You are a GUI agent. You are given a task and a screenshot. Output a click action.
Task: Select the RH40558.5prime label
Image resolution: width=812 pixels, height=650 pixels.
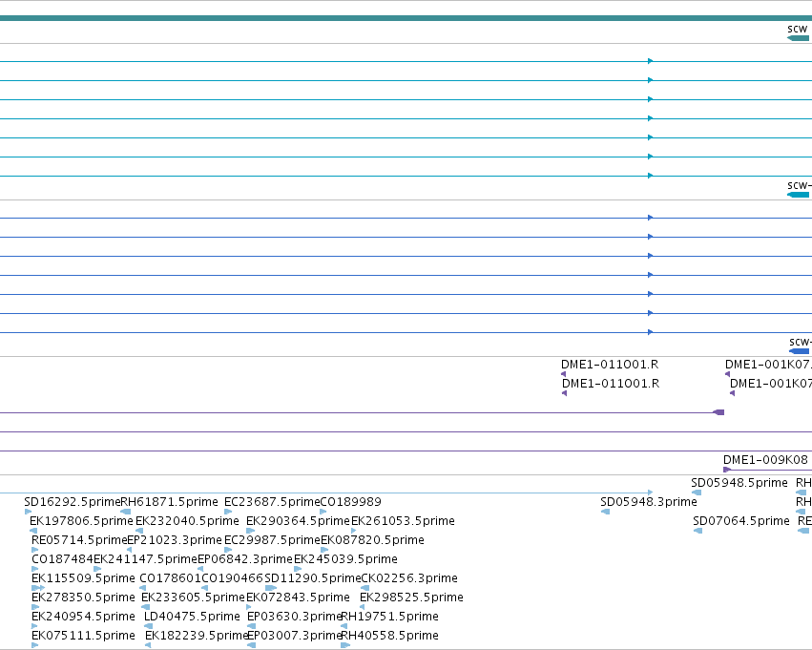point(390,636)
